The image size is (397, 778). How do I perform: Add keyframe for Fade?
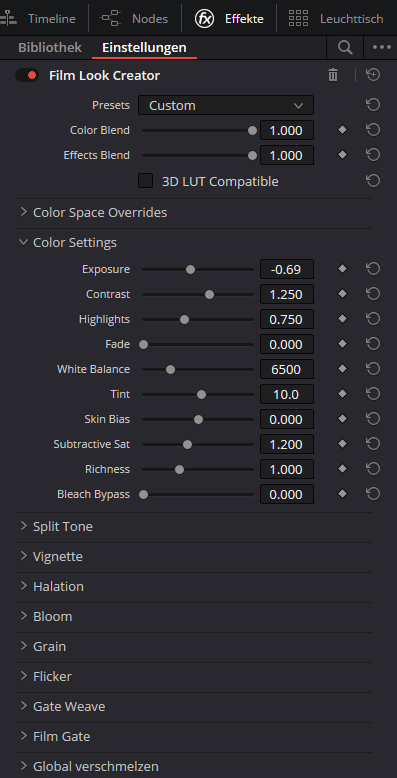(342, 344)
